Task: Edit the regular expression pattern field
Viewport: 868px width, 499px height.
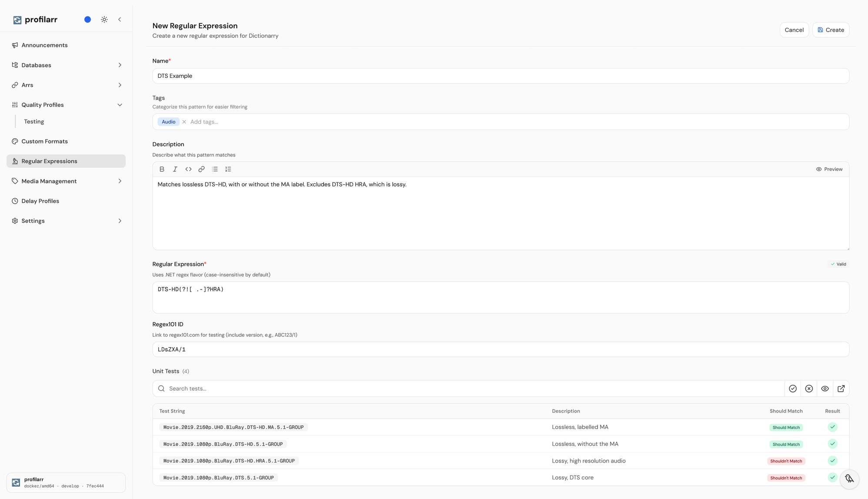Action: [x=501, y=298]
